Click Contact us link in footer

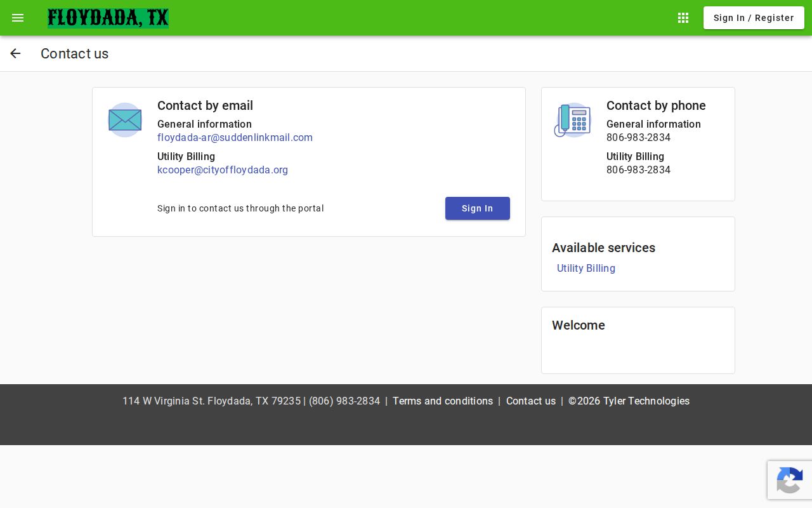point(531,401)
